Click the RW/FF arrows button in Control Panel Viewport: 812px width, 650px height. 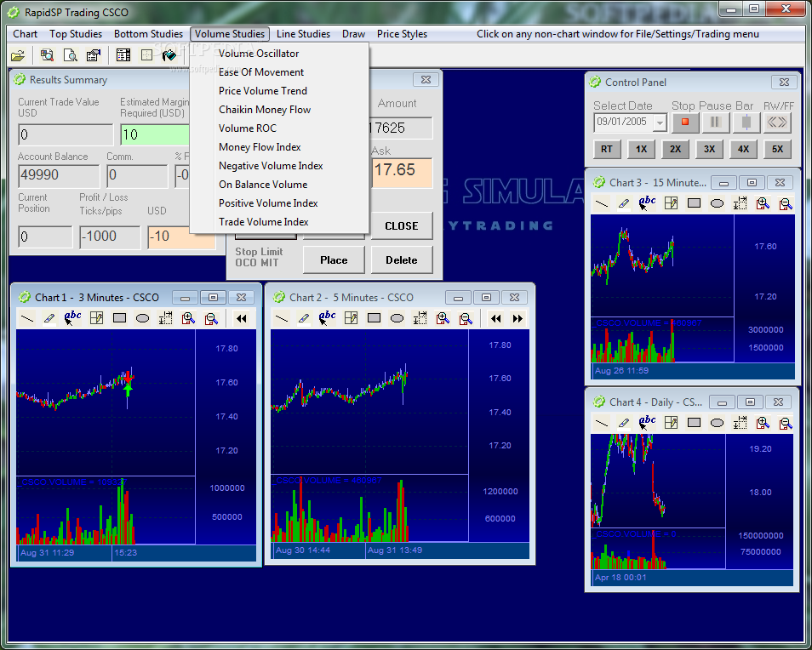point(777,123)
